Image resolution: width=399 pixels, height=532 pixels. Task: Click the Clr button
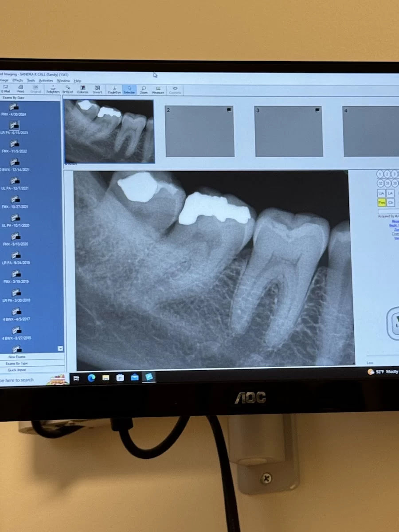[x=391, y=203]
